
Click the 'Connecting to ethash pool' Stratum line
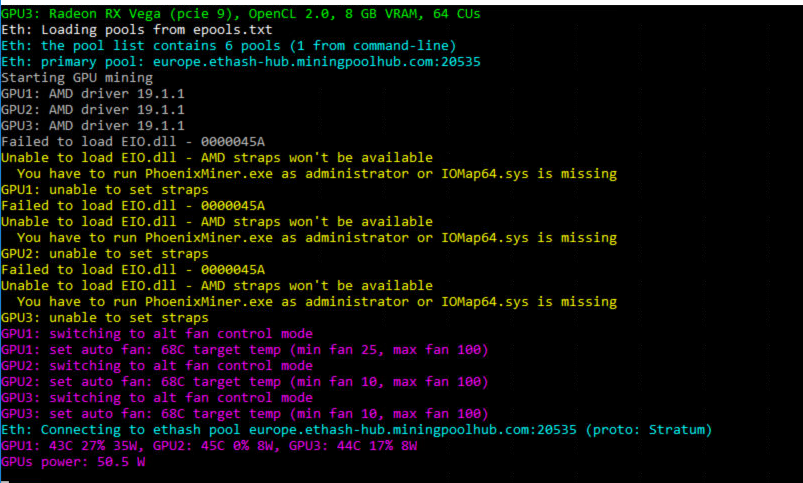point(356,430)
